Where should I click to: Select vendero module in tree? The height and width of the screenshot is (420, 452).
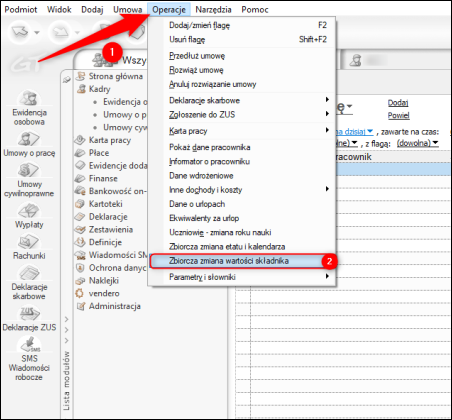(x=104, y=293)
